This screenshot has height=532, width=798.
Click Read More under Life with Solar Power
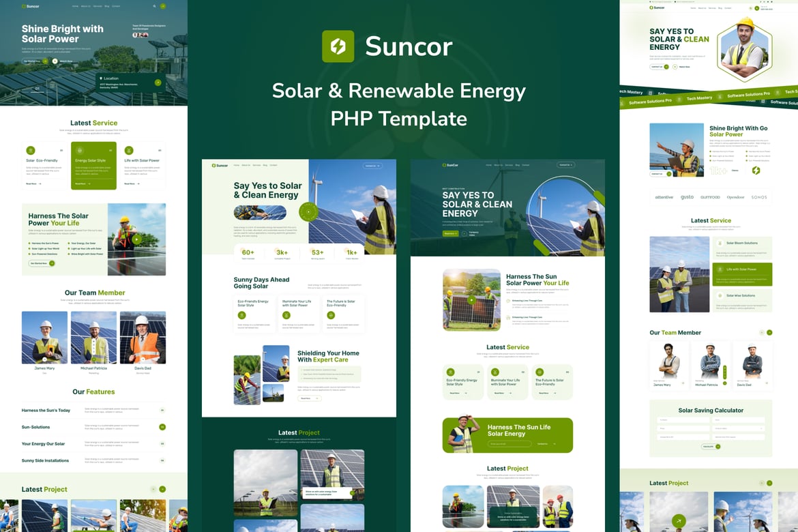132,183
